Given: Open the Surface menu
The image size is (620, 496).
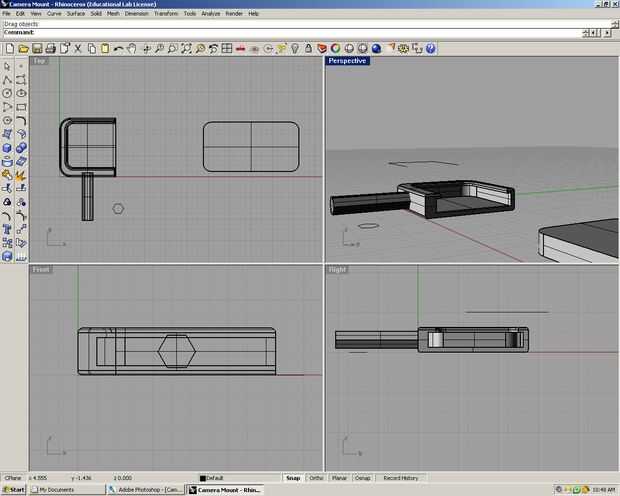Looking at the screenshot, I should (76, 13).
